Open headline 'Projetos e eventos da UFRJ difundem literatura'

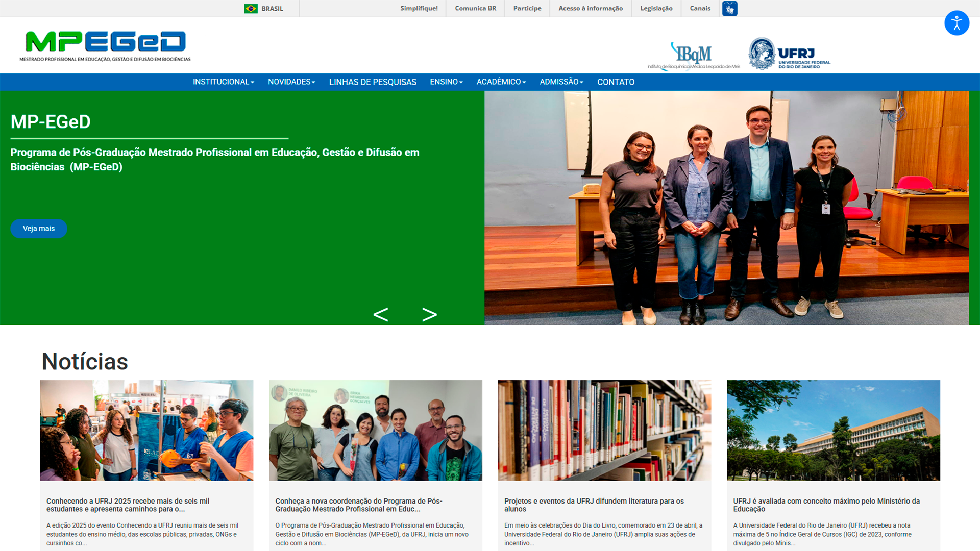(x=594, y=505)
